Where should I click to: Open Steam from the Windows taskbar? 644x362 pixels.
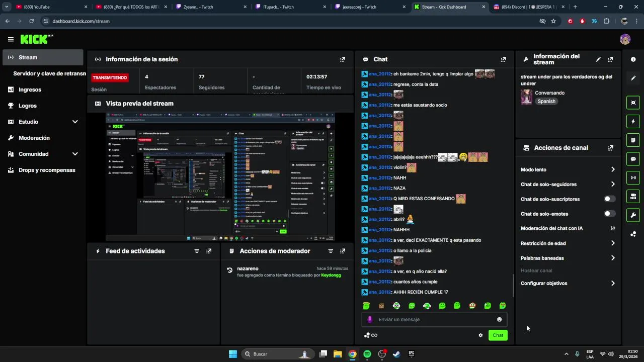point(396,354)
